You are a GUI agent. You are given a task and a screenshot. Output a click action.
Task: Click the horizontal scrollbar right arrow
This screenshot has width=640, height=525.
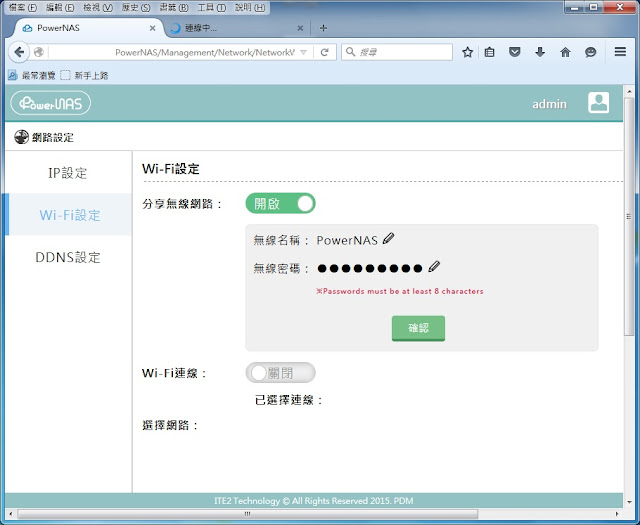point(617,514)
